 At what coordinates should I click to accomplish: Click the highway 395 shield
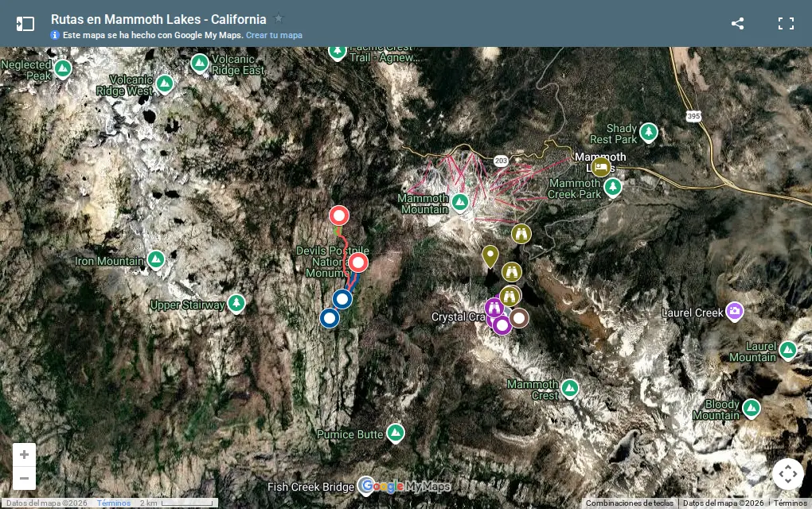click(694, 116)
